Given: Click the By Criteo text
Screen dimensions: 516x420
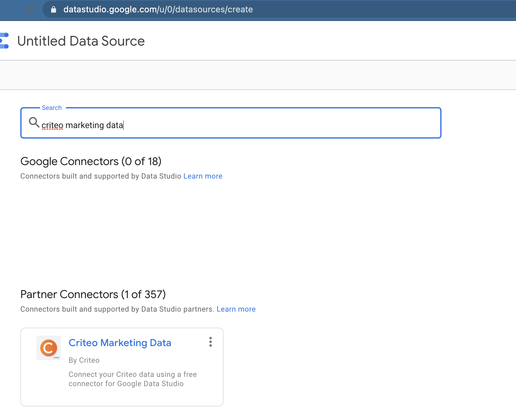Looking at the screenshot, I should coord(84,360).
